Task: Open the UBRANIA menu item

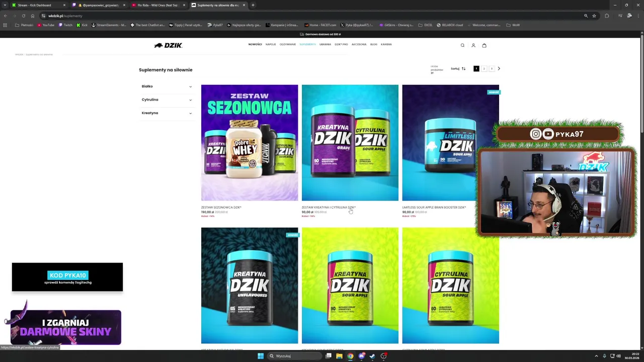Action: coord(325,44)
